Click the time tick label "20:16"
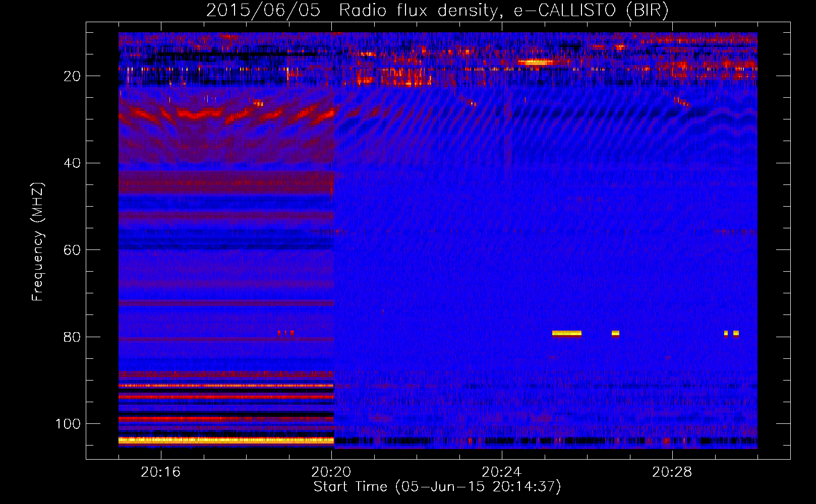This screenshot has height=504, width=816. [161, 472]
